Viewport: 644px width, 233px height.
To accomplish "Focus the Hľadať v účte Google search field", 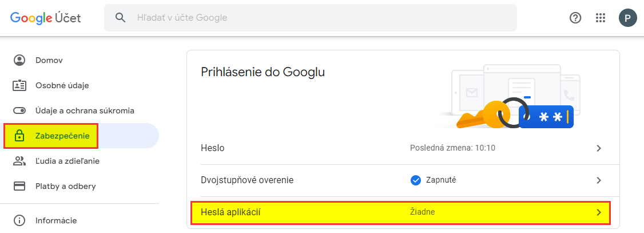I will 310,18.
